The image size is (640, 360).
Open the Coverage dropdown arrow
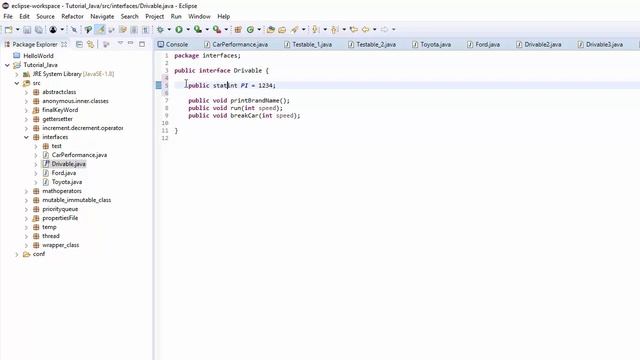207,29
